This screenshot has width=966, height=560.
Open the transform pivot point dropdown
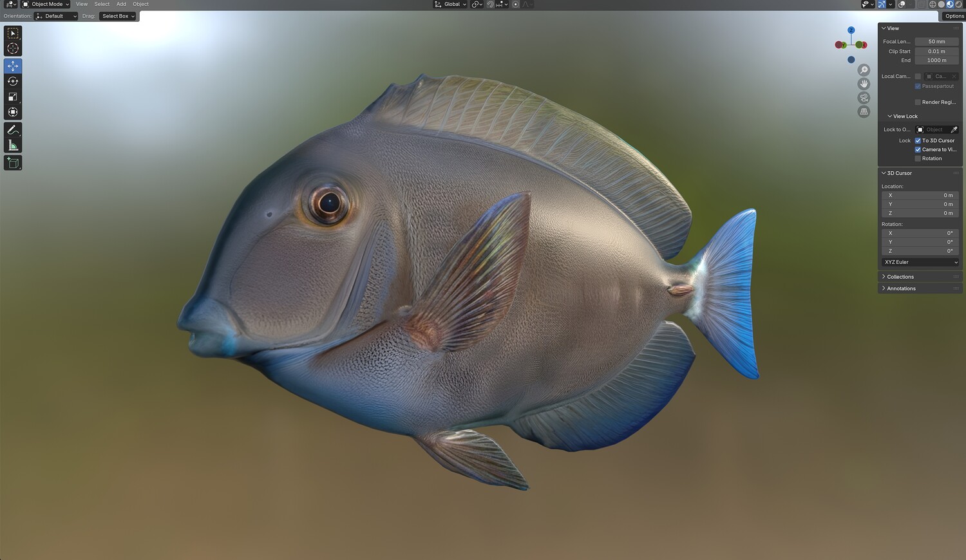tap(477, 4)
